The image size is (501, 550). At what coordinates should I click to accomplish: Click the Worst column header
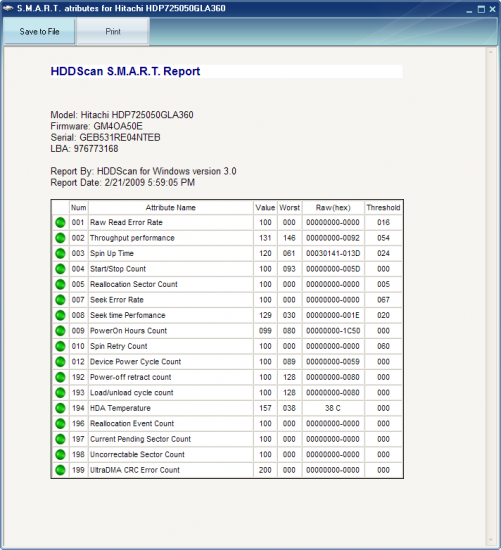click(x=289, y=208)
